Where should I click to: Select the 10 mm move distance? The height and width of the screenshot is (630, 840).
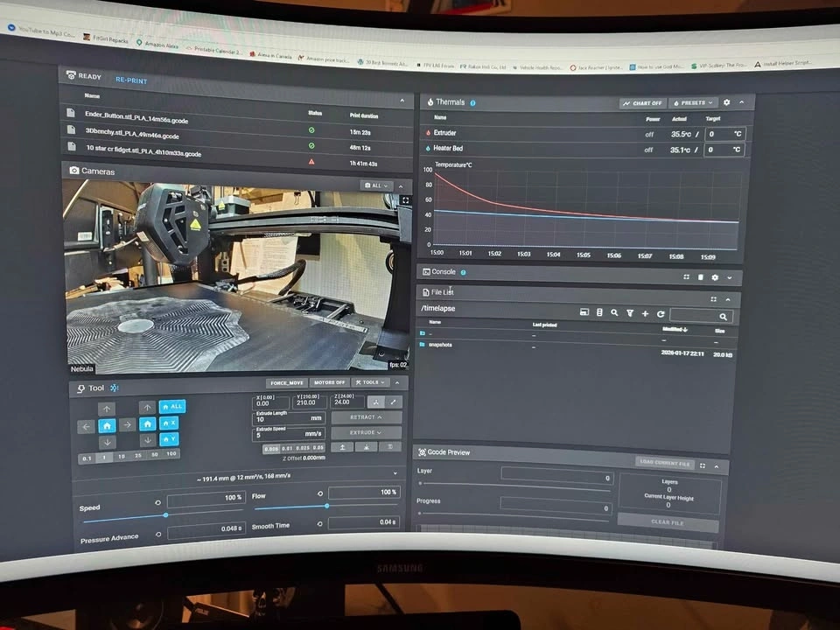(x=120, y=455)
